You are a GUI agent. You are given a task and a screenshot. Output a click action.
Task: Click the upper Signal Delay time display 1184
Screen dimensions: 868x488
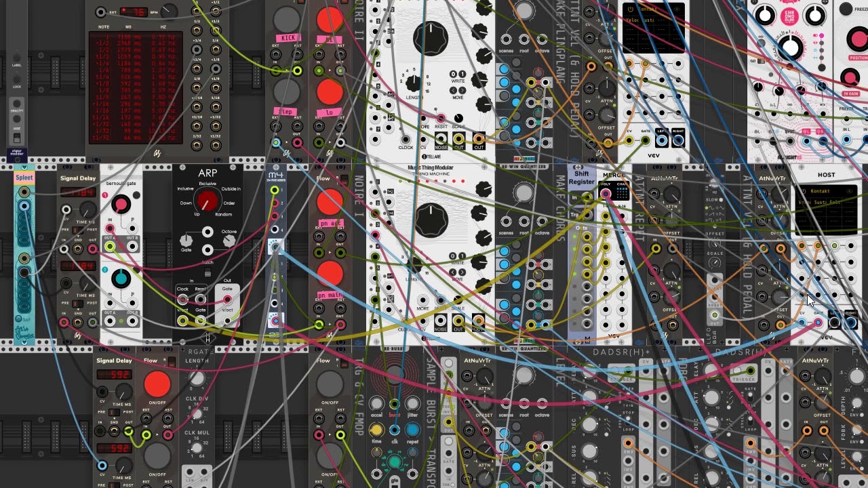pyautogui.click(x=77, y=193)
